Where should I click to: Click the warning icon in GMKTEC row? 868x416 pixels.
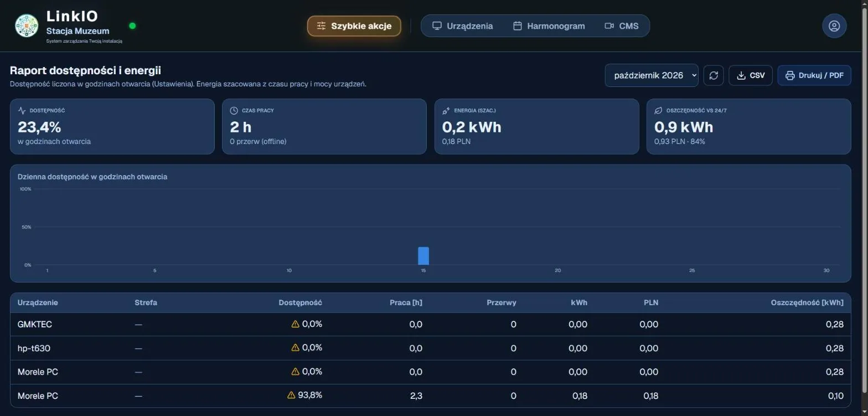pyautogui.click(x=295, y=324)
